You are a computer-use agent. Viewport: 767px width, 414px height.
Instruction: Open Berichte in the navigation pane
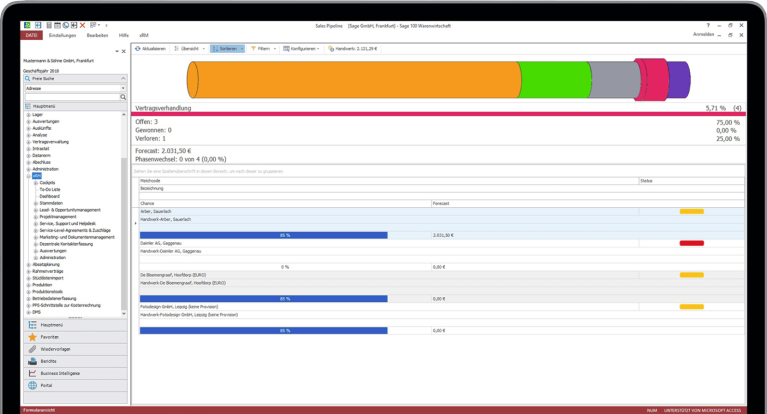tap(33, 361)
